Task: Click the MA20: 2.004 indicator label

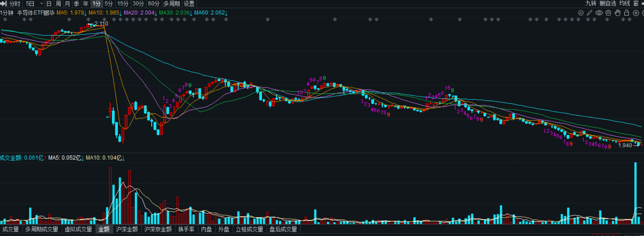Action: point(141,13)
